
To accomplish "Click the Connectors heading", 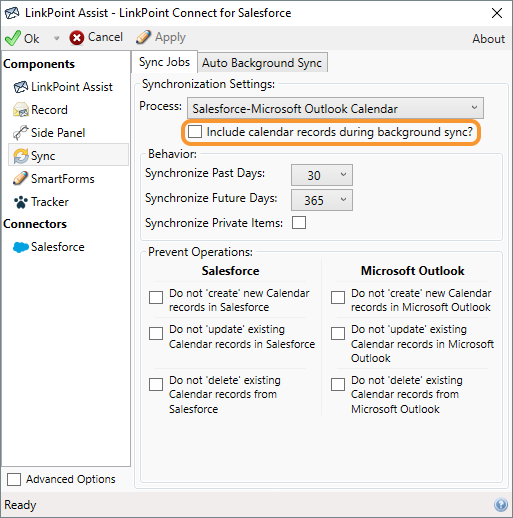I will pos(35,224).
